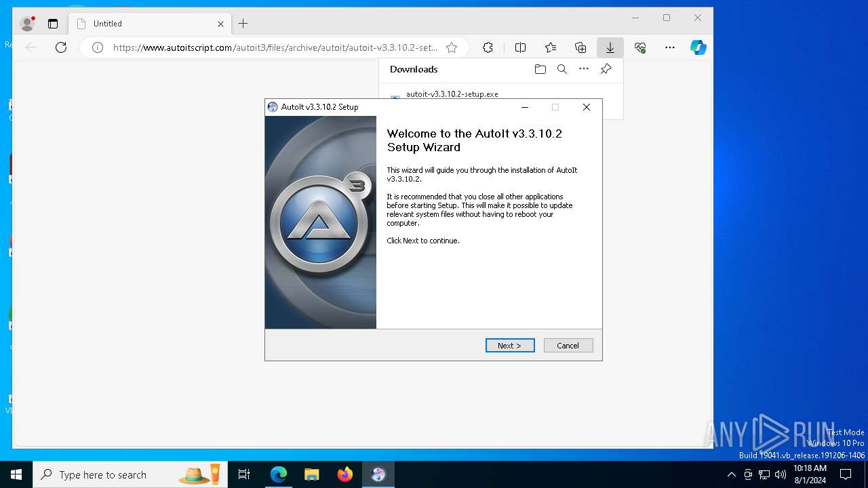
Task: Open the taskbar clock and date
Action: (810, 474)
